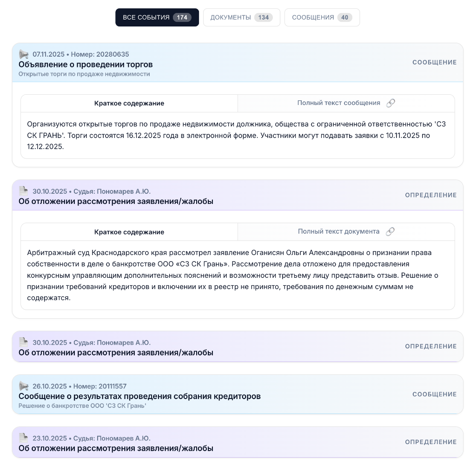The width and height of the screenshot is (476, 465).
Task: Open the 'Полный текст сообщения' tab
Action: (x=339, y=103)
